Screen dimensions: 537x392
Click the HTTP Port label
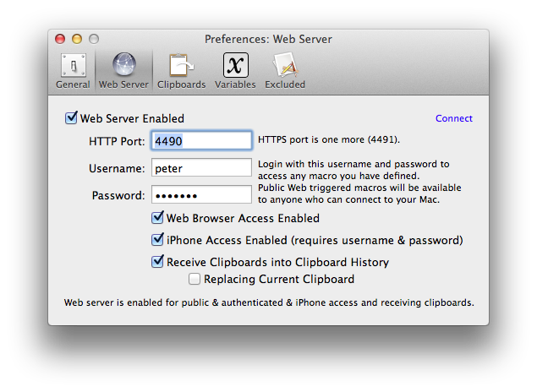pyautogui.click(x=117, y=141)
